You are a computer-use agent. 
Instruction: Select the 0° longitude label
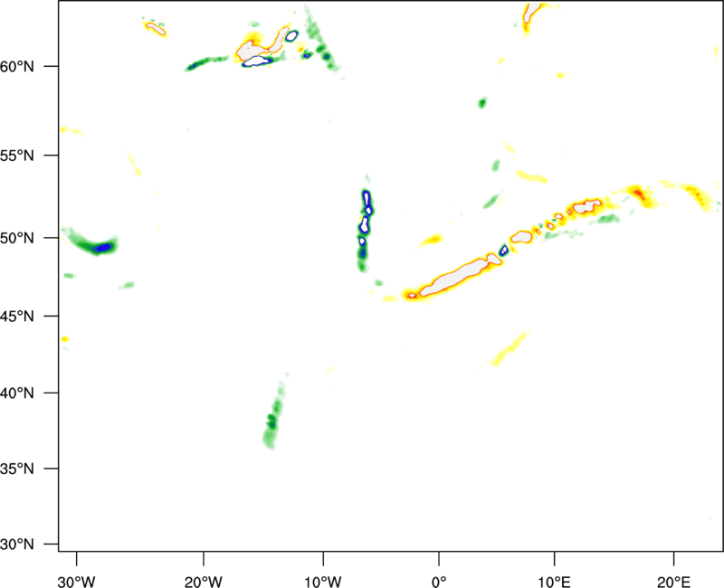point(439,582)
